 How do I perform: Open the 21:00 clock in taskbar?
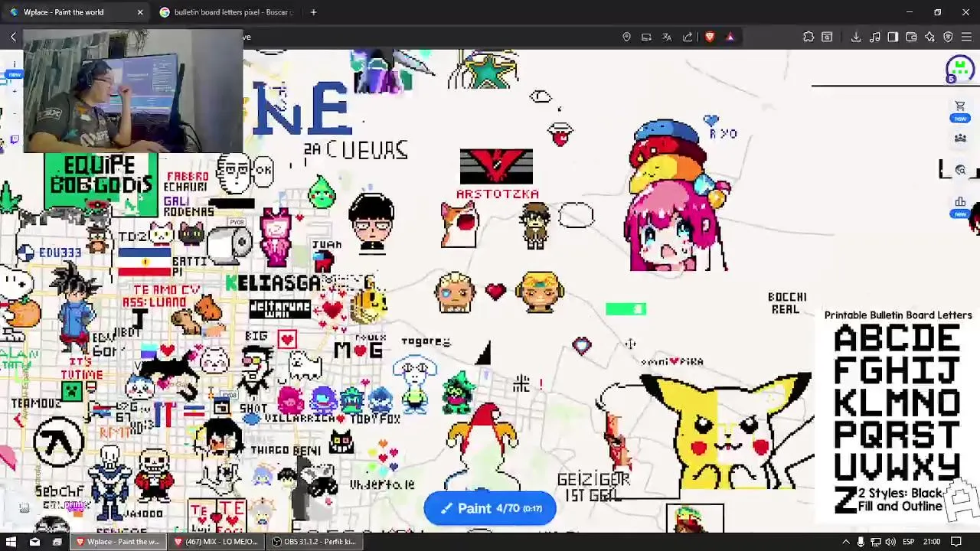[x=932, y=542]
